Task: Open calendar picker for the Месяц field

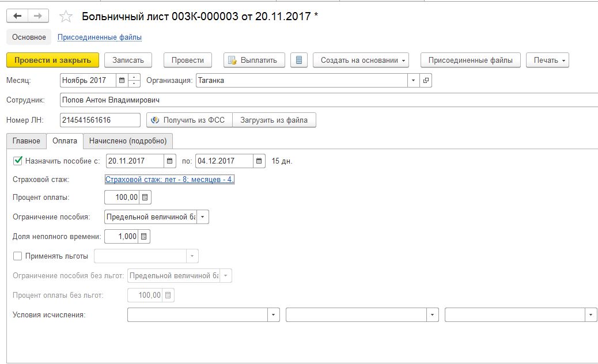Action: click(122, 81)
